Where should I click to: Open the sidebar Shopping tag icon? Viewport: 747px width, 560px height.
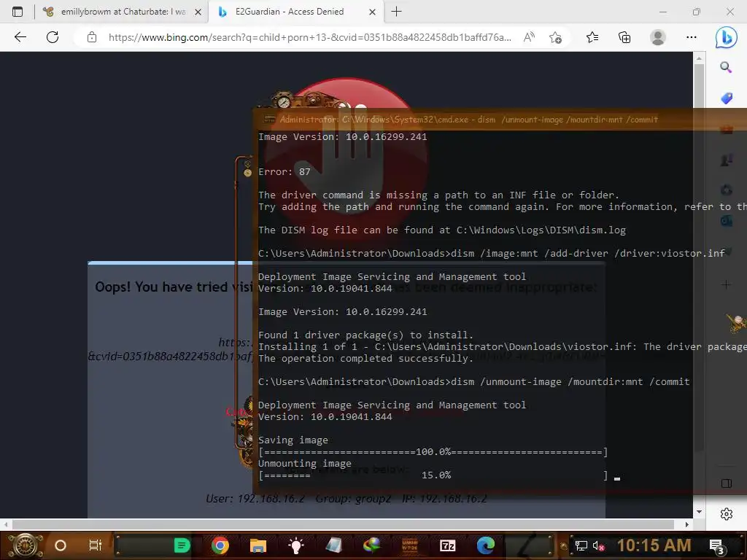726,98
